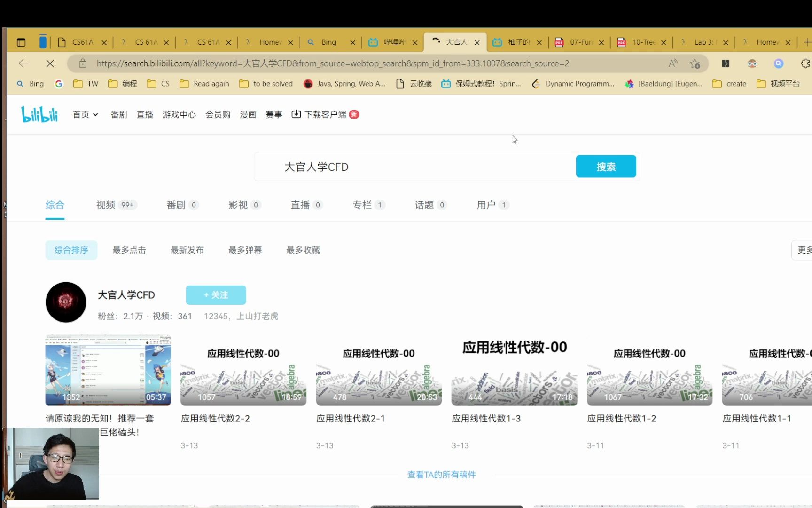Open the Bing bookmark
The image size is (812, 508).
click(31, 84)
